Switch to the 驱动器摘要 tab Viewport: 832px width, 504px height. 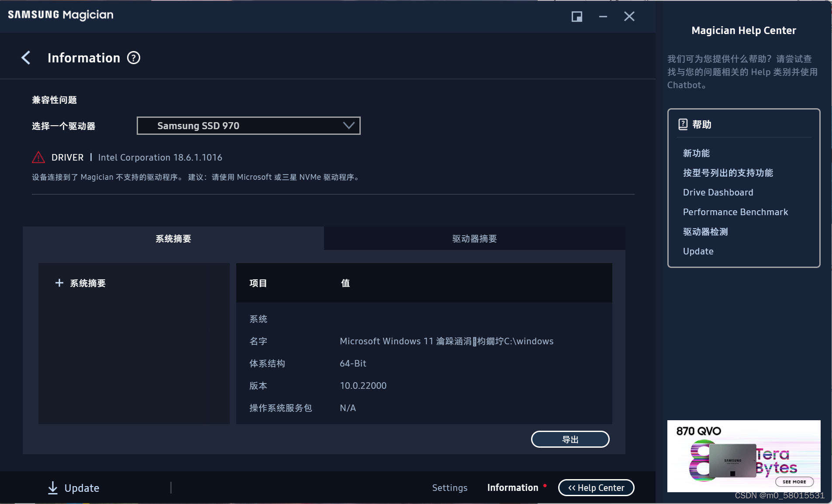[x=475, y=238]
